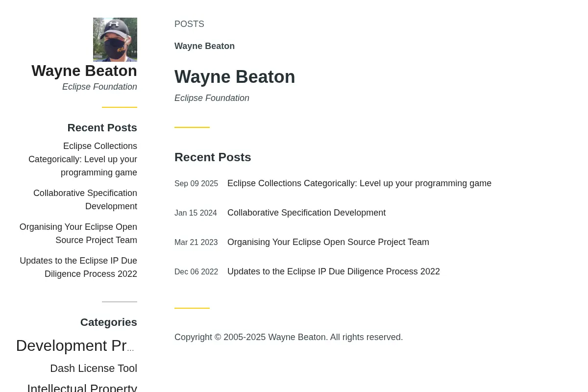The image size is (588, 392).
Task: Click the sidebar 'Recent Posts' heading
Action: [x=102, y=127]
